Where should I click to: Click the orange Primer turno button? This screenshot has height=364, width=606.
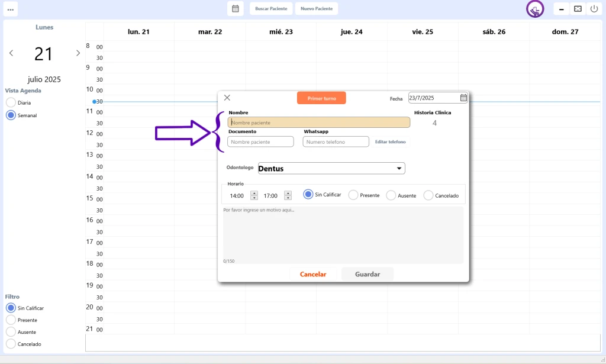(x=321, y=98)
